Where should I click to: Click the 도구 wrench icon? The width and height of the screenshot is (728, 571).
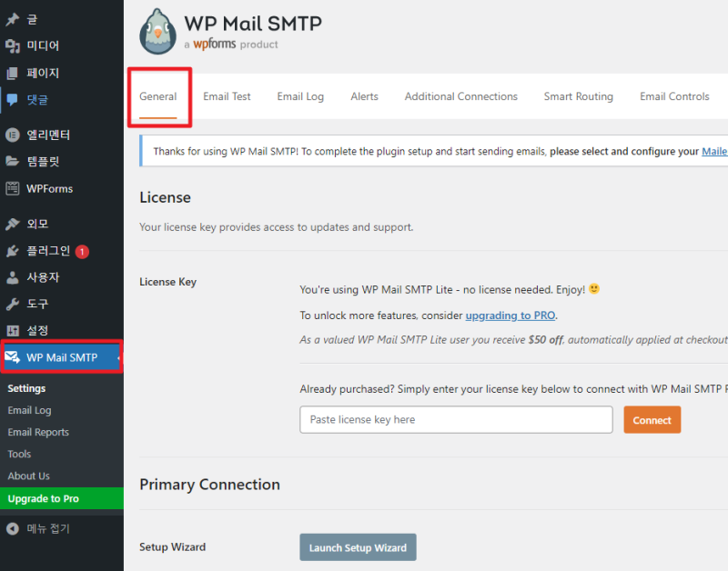tap(13, 304)
